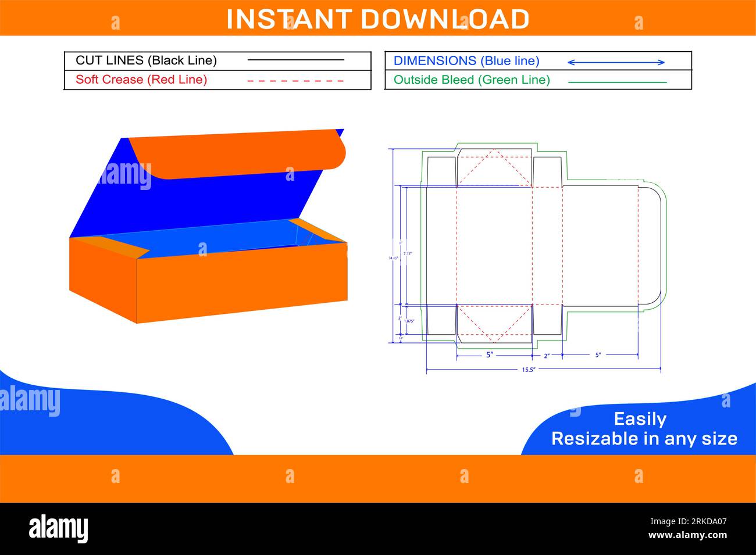Click the CUT LINES (Black Line) legend label
The height and width of the screenshot is (555, 756).
(x=146, y=60)
